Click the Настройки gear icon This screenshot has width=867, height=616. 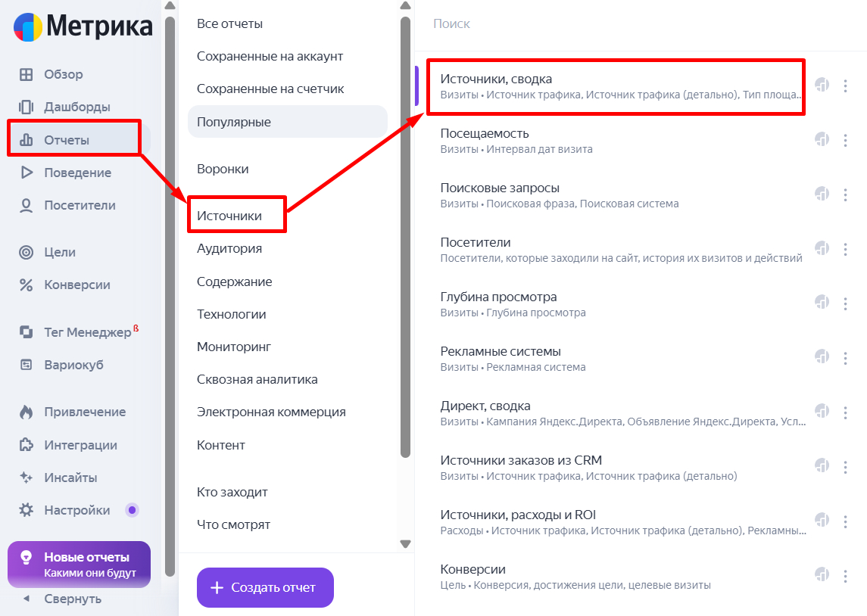point(27,510)
